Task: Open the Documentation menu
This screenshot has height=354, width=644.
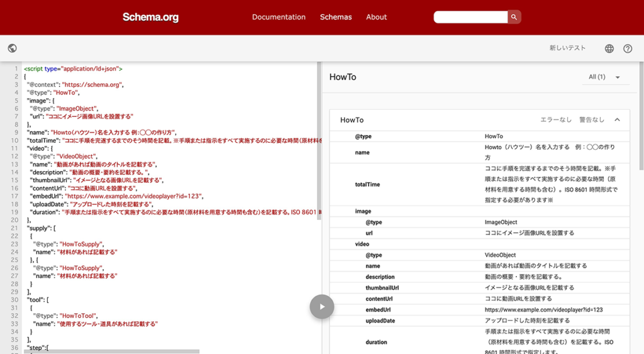Action: [279, 17]
